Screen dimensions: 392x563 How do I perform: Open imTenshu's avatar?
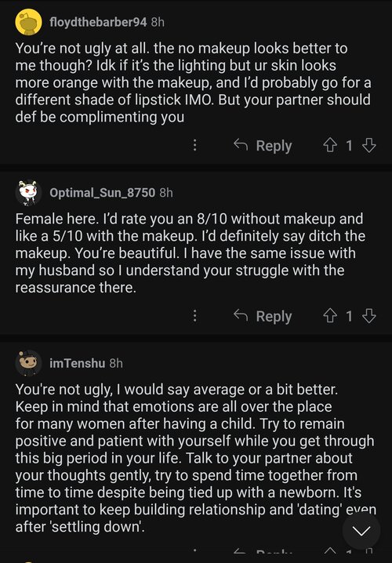point(28,363)
